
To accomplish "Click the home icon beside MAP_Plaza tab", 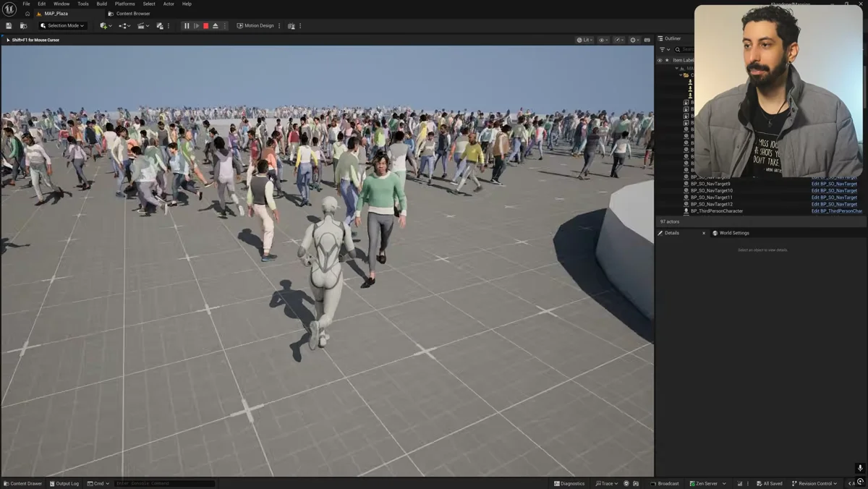I will tap(27, 14).
